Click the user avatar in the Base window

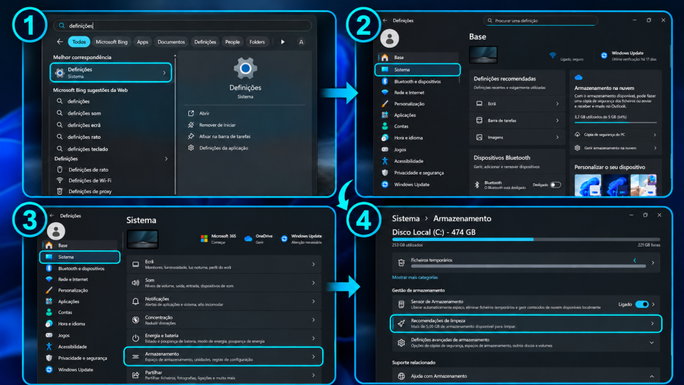pyautogui.click(x=390, y=38)
